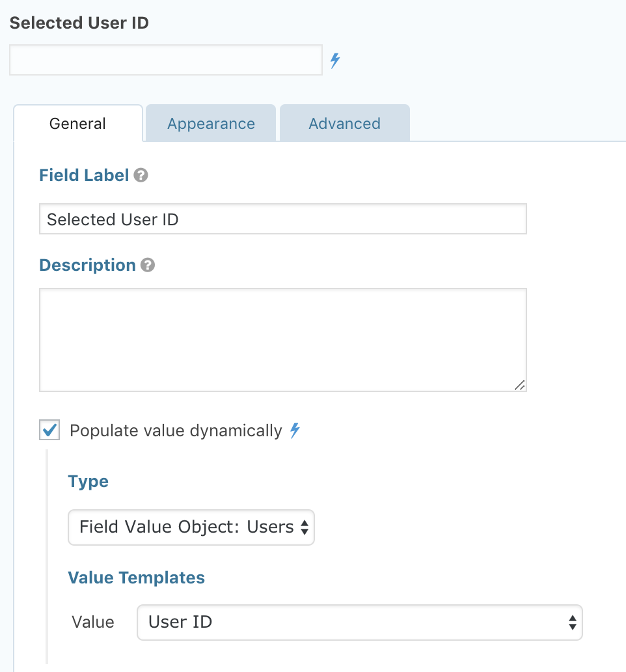Click the empty Selected User ID preview field
Viewport: 626px width, 672px height.
coord(166,60)
